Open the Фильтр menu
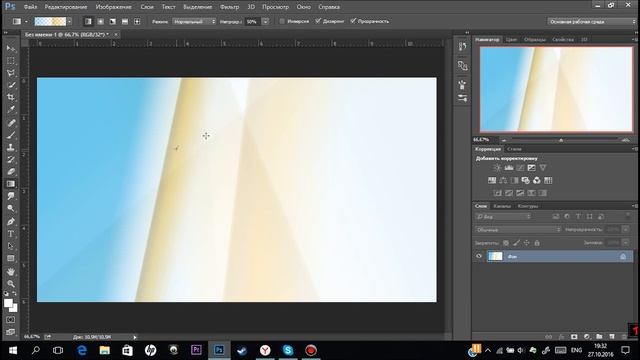Image resolution: width=640 pixels, height=360 pixels. point(229,7)
